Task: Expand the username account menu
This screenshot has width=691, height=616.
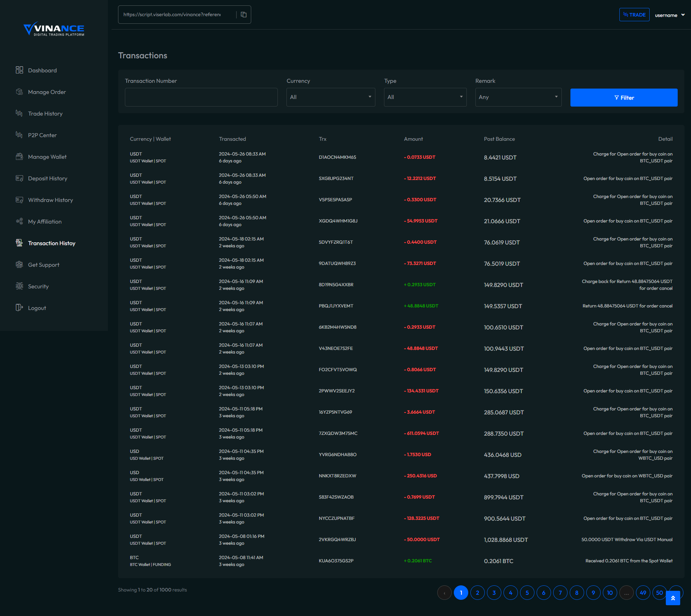Action: coord(669,15)
